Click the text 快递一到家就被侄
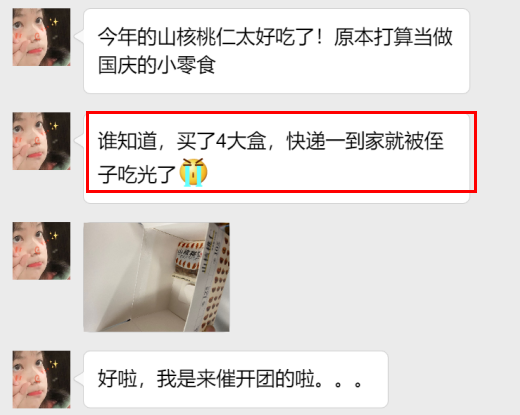The height and width of the screenshot is (415, 520). pos(366,141)
